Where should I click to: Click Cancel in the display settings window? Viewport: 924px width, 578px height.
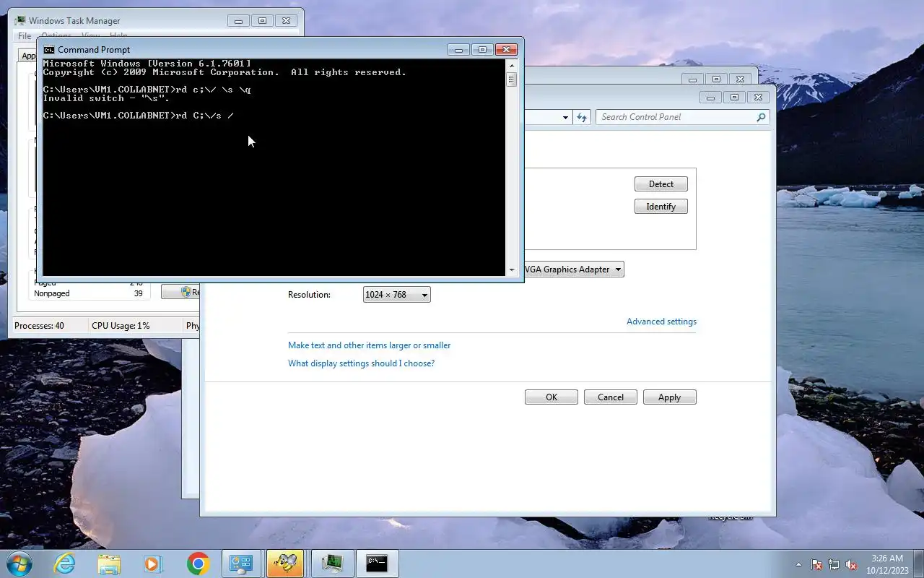tap(611, 397)
